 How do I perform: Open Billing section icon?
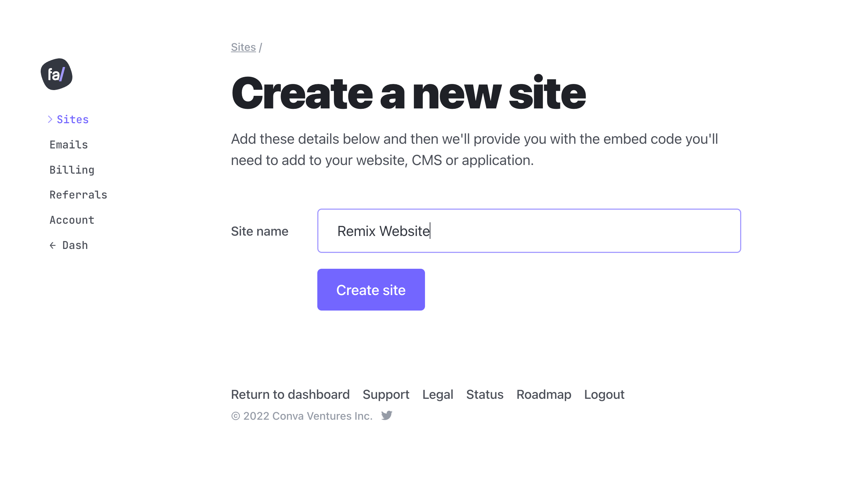point(72,169)
